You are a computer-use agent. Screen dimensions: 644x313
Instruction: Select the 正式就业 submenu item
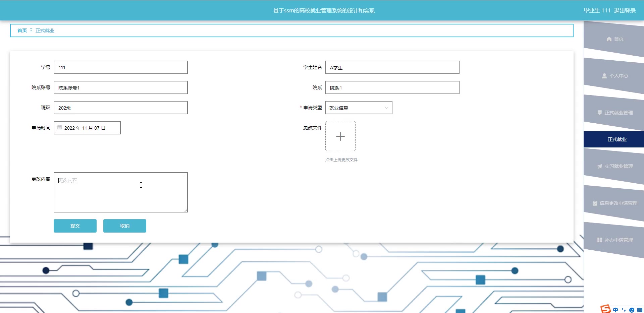[x=614, y=139]
